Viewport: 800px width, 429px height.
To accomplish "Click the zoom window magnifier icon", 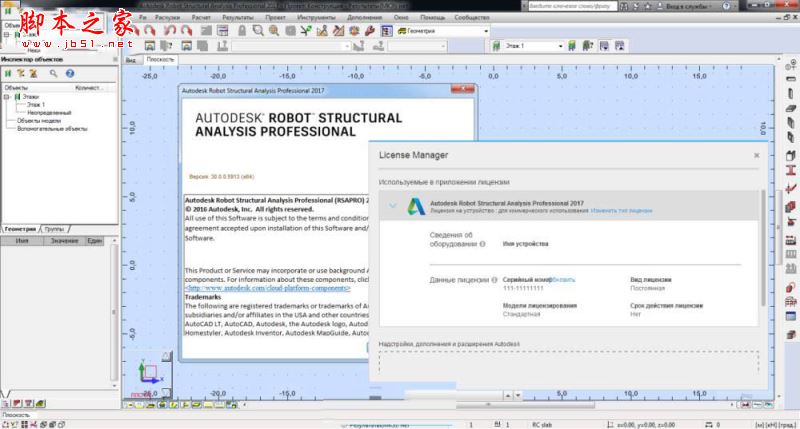I will [x=258, y=31].
